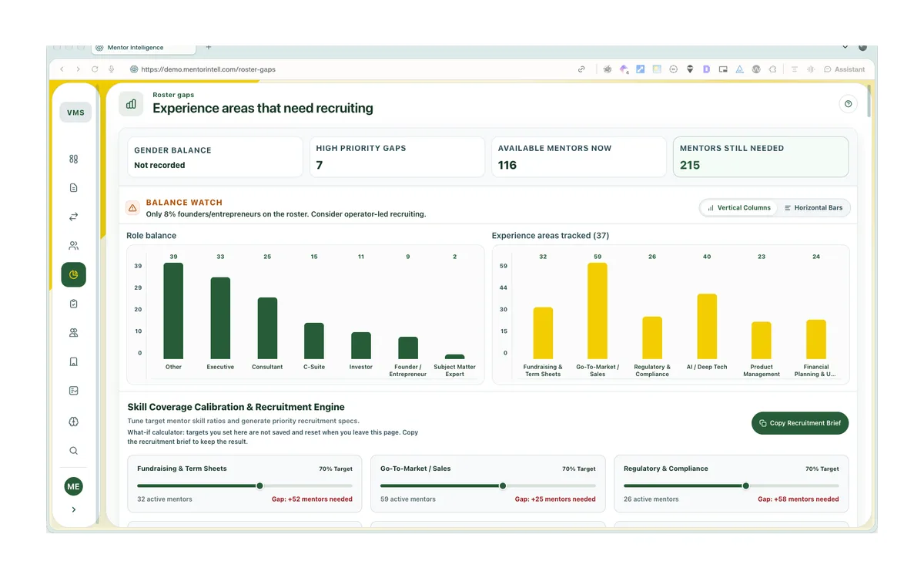Adjust the Go-To-Market / Sales target slider
Image resolution: width=924 pixels, height=578 pixels.
[x=503, y=486]
